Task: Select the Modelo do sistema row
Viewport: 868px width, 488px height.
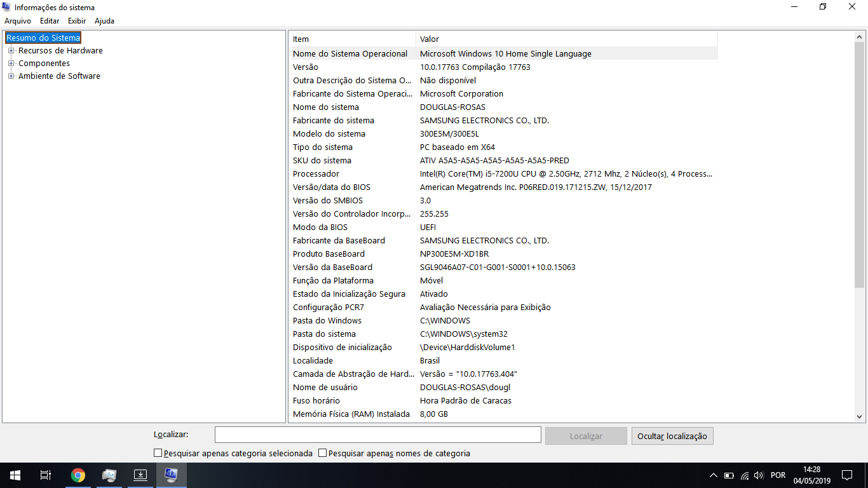Action: 503,133
